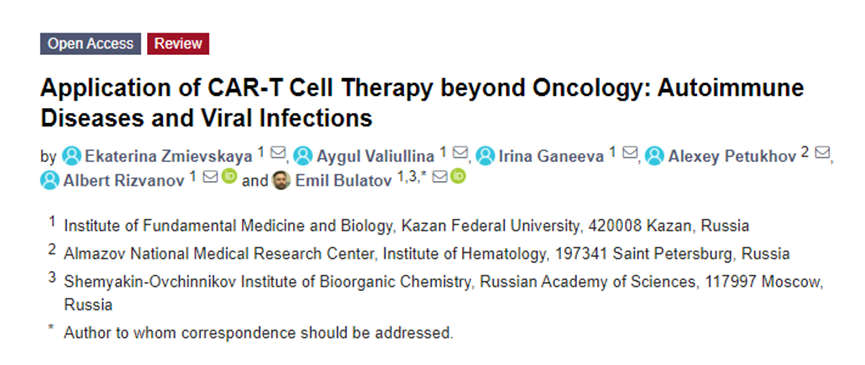Open the email envelope icon after Ekaterina Zmievskaya
The image size is (865, 365).
click(x=277, y=153)
